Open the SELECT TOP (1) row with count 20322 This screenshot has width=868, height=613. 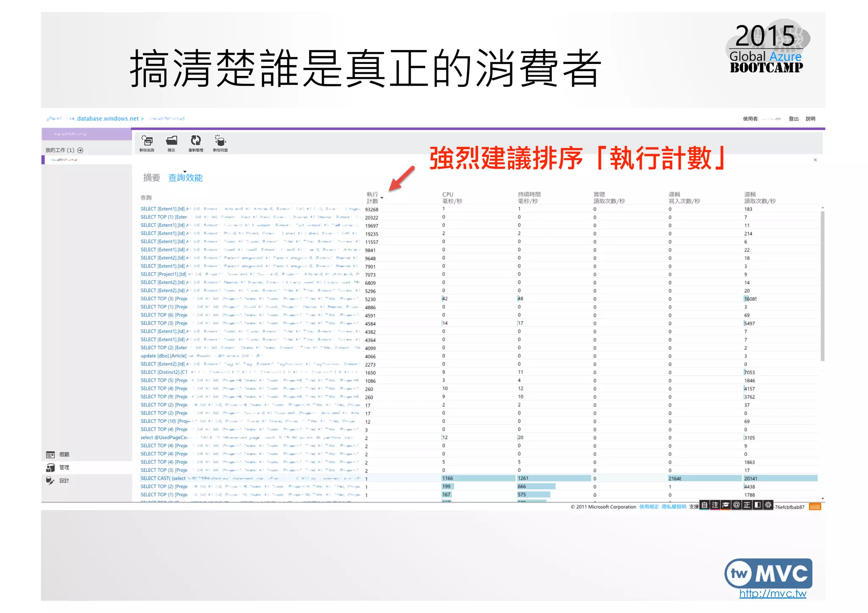tap(479, 217)
